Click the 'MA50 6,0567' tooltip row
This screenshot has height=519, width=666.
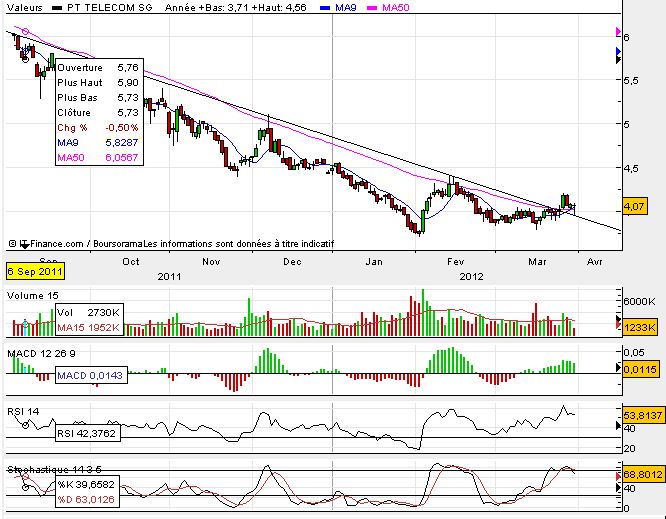98,158
